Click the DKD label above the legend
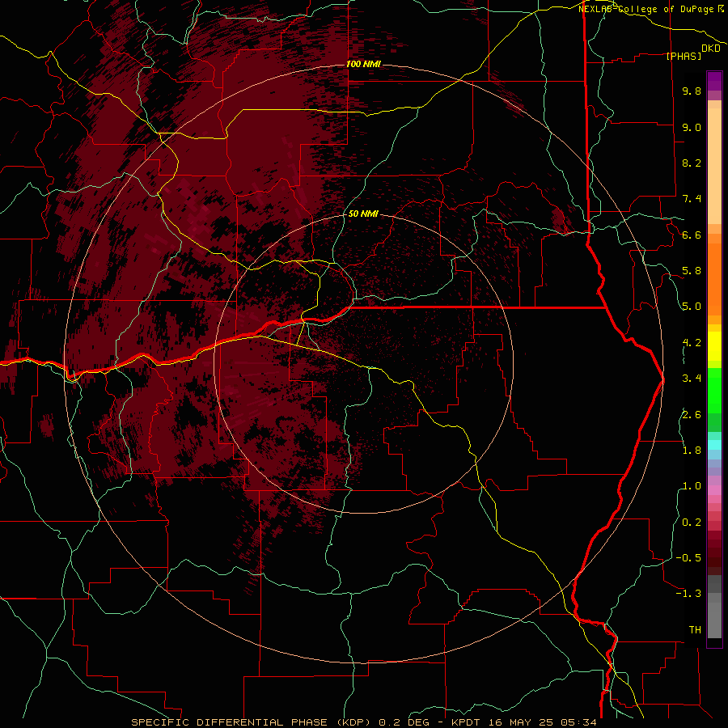The height and width of the screenshot is (728, 728). click(711, 49)
